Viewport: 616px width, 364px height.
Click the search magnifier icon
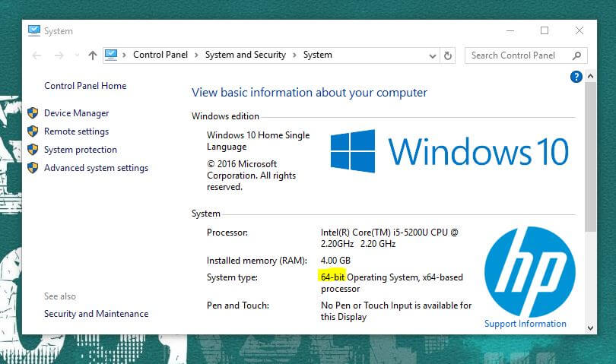pos(576,55)
